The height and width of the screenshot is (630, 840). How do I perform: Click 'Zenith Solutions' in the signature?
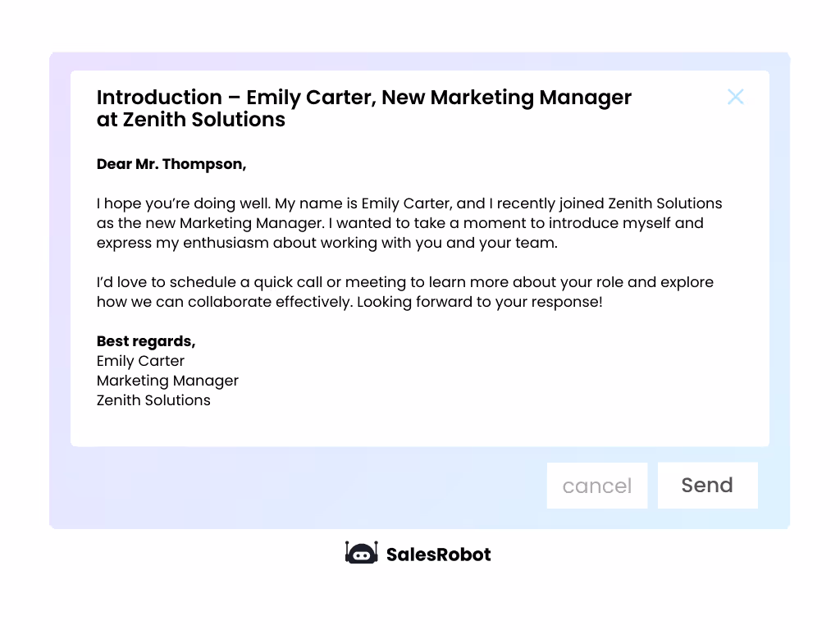[153, 400]
